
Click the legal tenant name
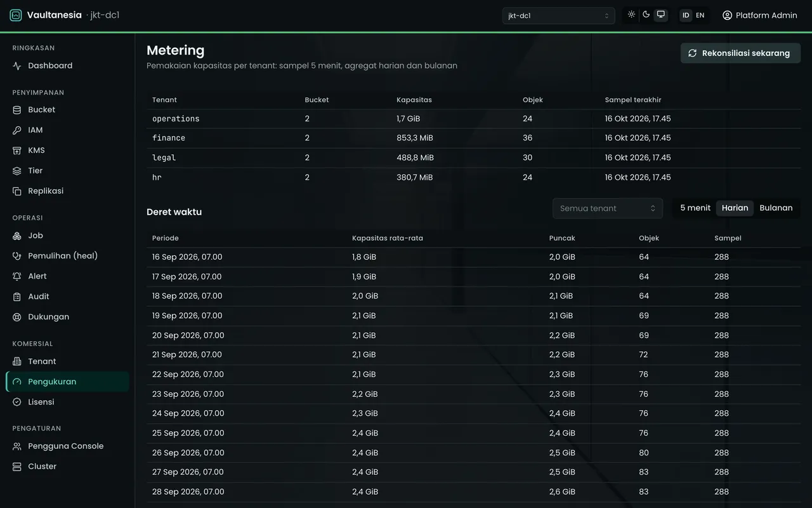164,157
